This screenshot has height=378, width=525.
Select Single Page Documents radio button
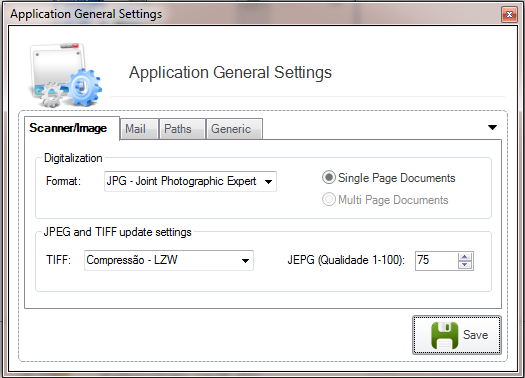coord(329,178)
